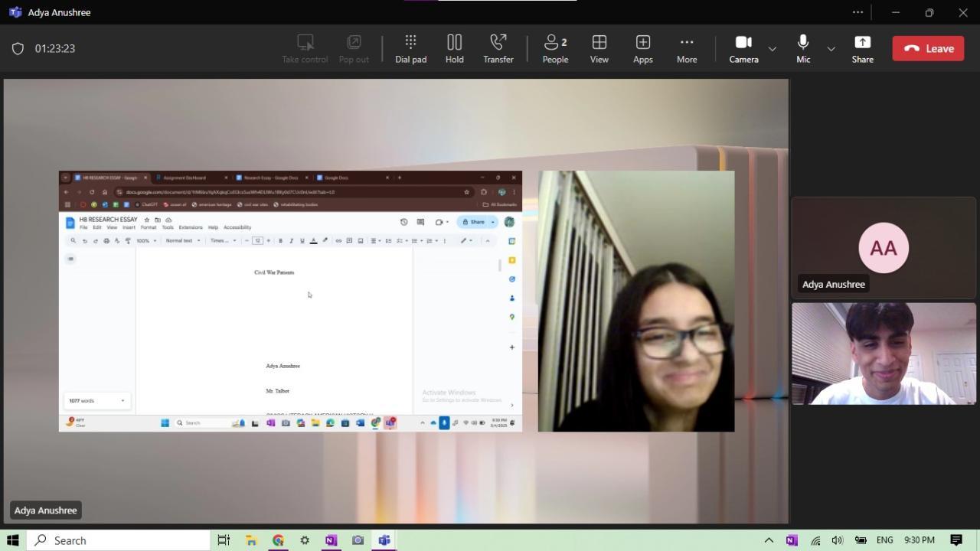Click the Share content button
The image size is (980, 551).
(862, 48)
